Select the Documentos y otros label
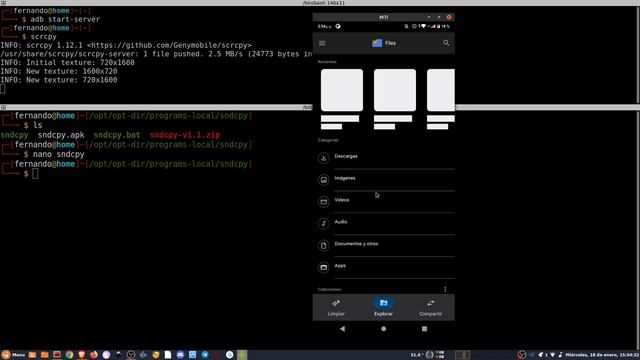The image size is (640, 360). (356, 244)
